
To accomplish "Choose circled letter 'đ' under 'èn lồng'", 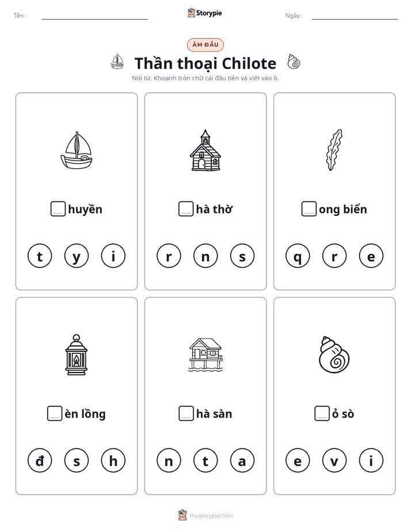I will click(40, 461).
